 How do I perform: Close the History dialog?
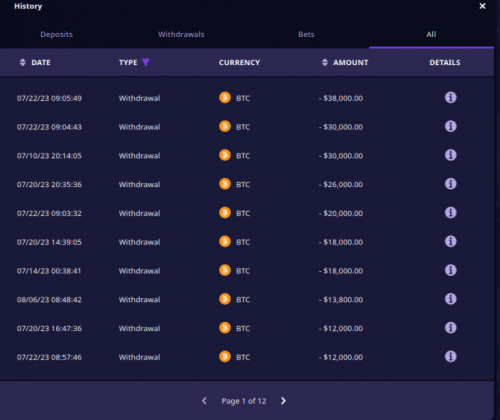[x=482, y=6]
